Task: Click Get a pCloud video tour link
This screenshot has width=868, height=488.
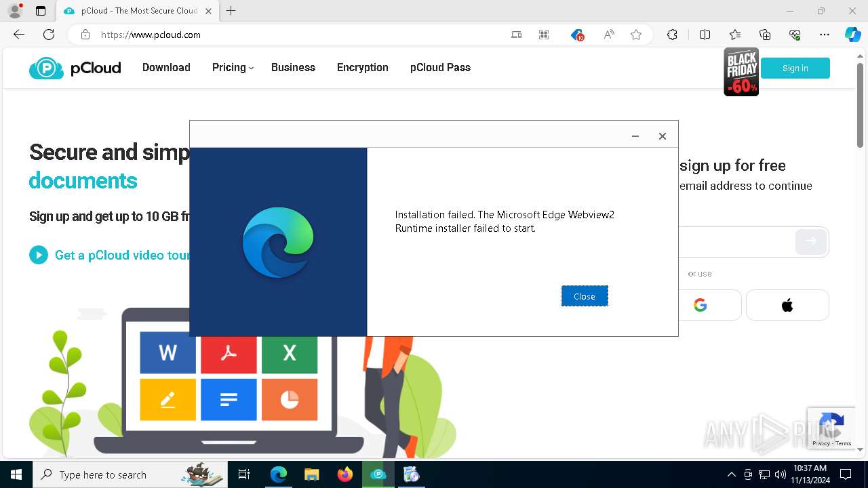Action: (122, 255)
